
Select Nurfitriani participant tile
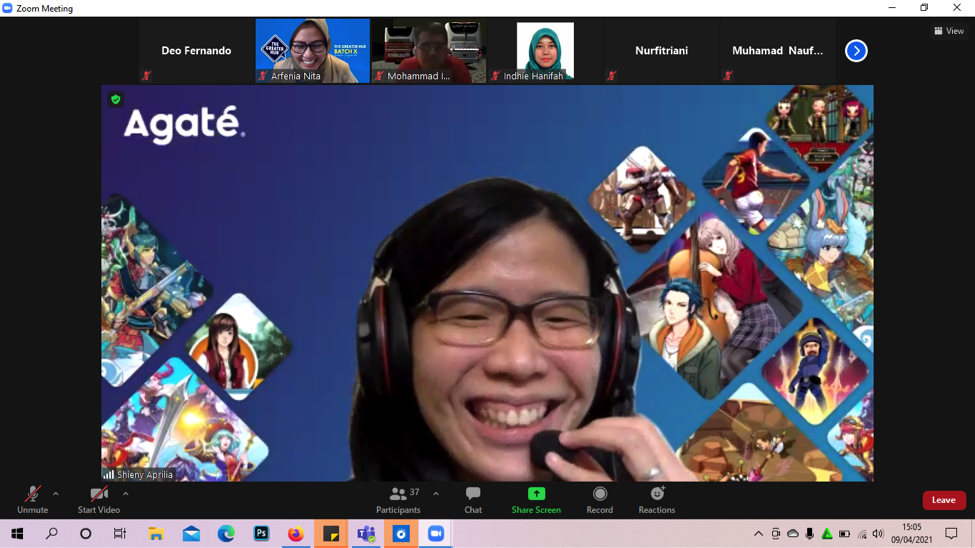click(662, 51)
